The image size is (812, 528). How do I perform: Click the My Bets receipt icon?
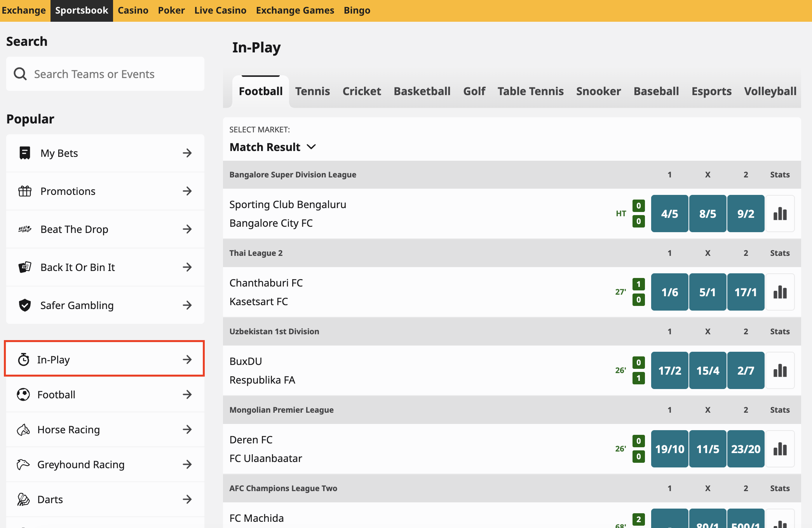(x=25, y=153)
